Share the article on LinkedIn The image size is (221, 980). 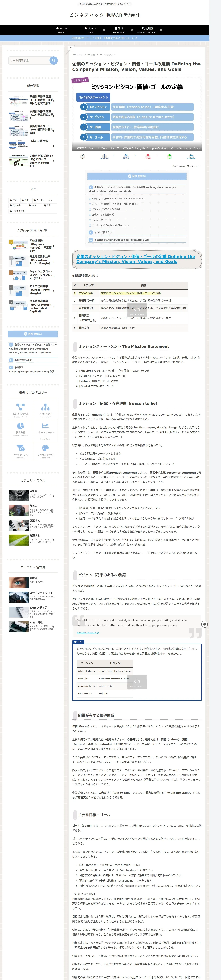tap(191, 156)
